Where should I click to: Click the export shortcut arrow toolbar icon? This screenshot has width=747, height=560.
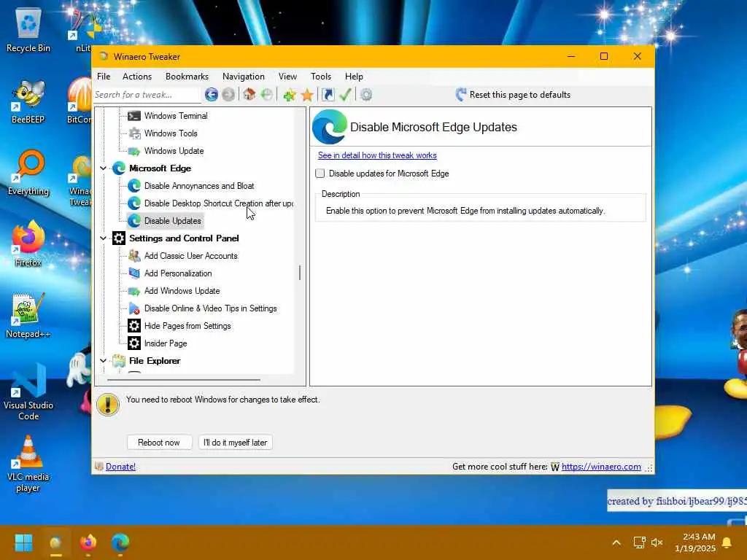[x=328, y=95]
